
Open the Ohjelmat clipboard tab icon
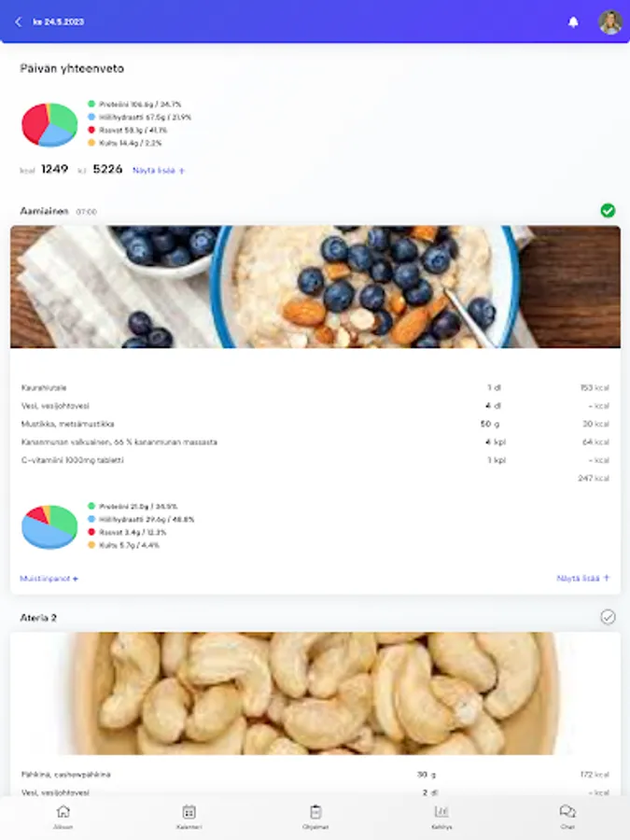(x=315, y=812)
